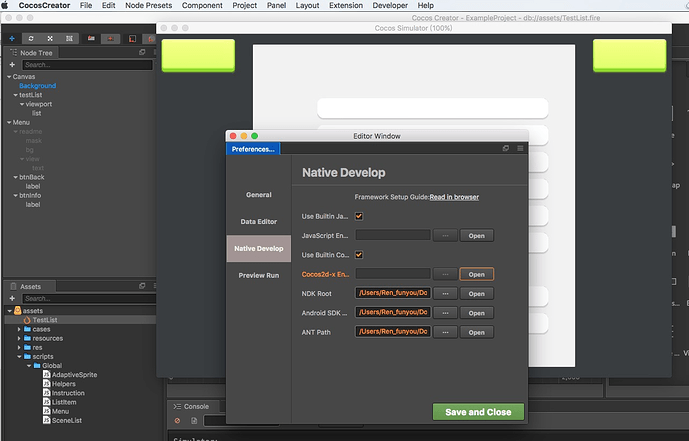This screenshot has width=689, height=441.
Task: Select the Native Develop preferences section
Action: point(259,249)
